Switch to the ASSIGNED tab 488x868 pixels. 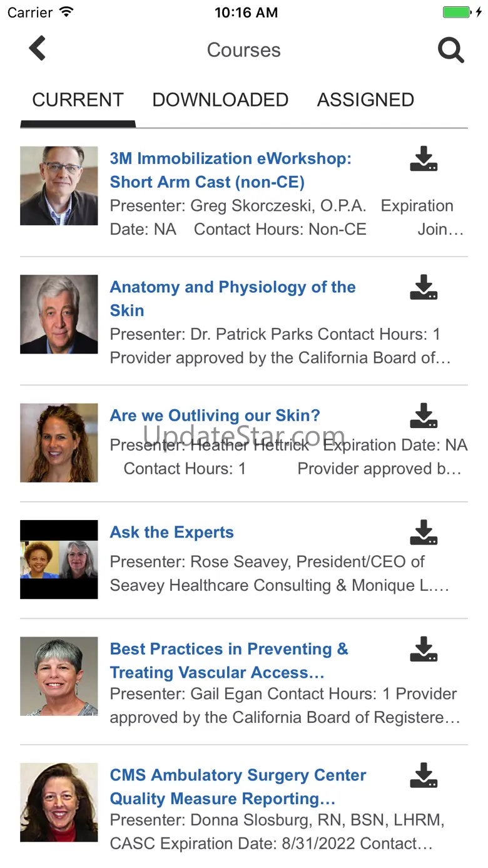(365, 100)
